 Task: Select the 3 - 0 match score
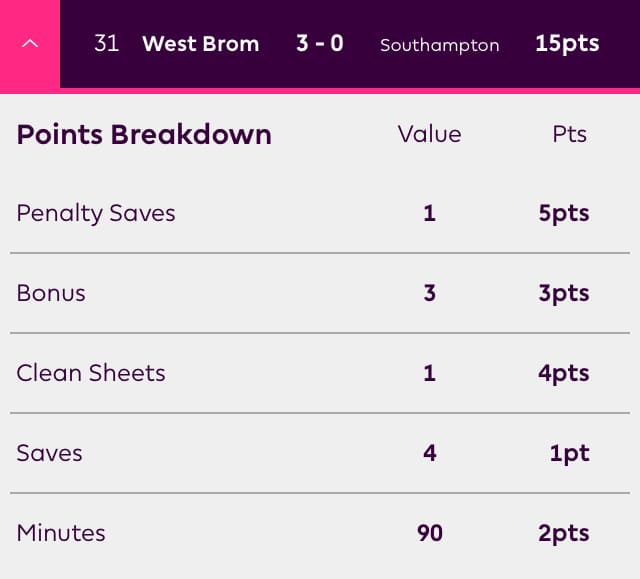(320, 44)
